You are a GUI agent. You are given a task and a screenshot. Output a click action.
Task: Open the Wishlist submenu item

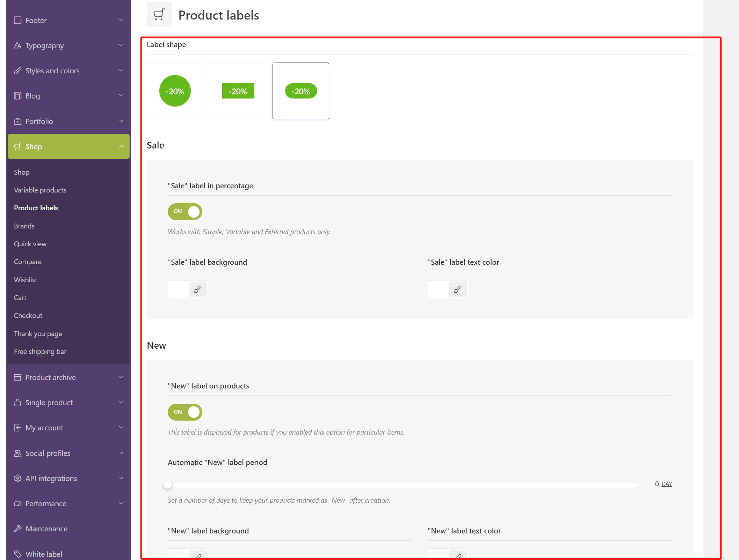coord(26,280)
